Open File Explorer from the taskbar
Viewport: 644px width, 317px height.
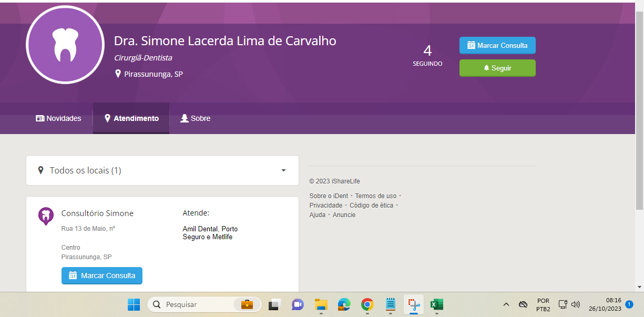(x=321, y=304)
